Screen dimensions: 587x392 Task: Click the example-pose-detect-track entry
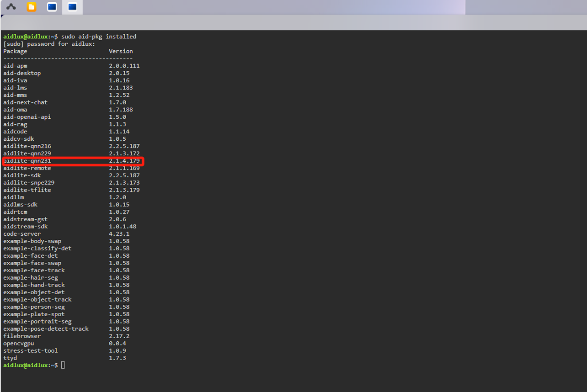pos(46,329)
